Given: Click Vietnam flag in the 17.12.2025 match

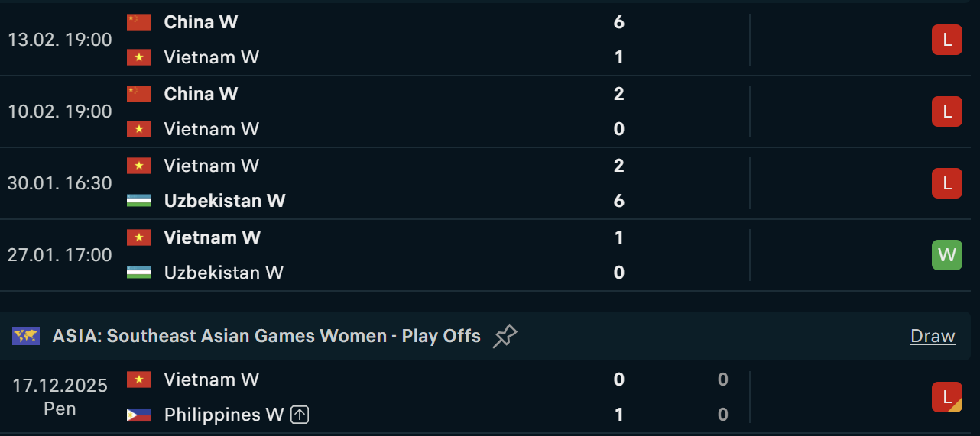Looking at the screenshot, I should (x=139, y=379).
